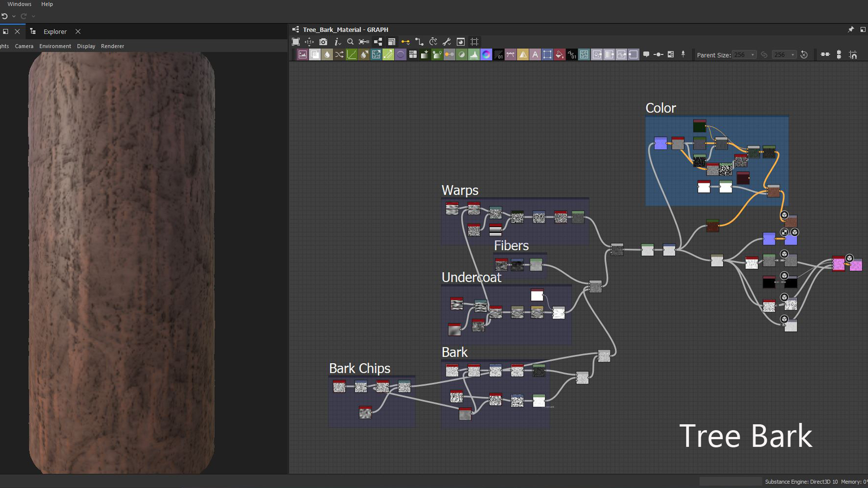The height and width of the screenshot is (488, 868).
Task: Toggle snap-to-grid magnet in graph toolbar
Action: [853, 55]
